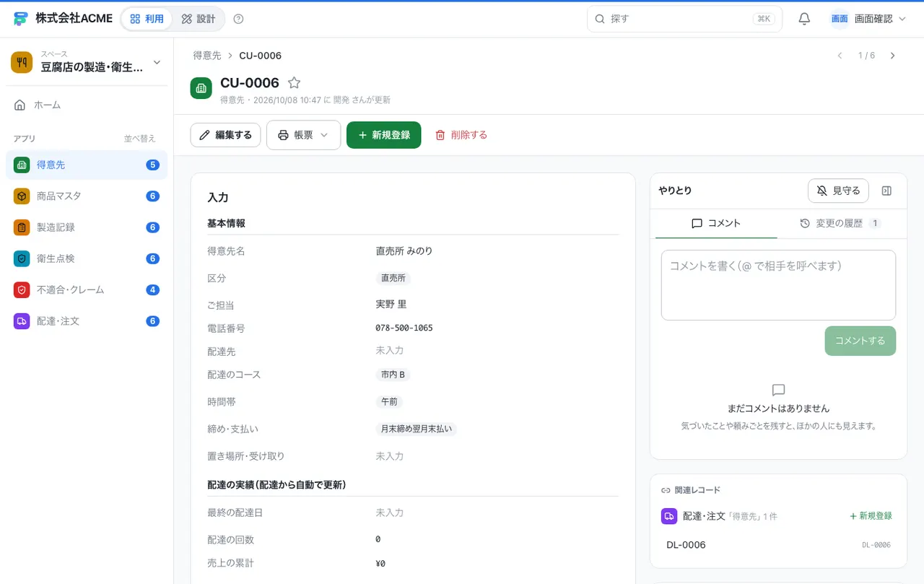Click the ACME company logo
The image size is (924, 584).
coord(21,19)
